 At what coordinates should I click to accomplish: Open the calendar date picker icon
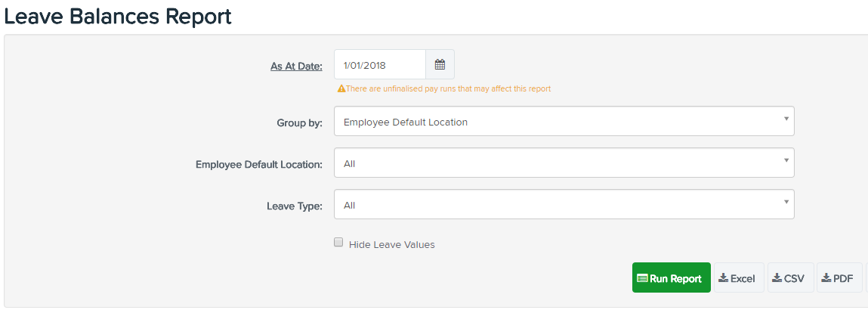[x=440, y=64]
